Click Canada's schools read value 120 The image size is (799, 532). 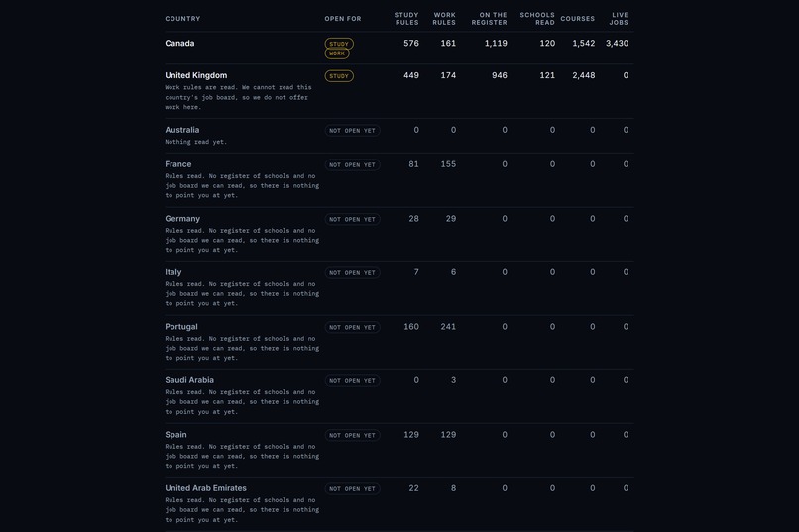coord(547,43)
